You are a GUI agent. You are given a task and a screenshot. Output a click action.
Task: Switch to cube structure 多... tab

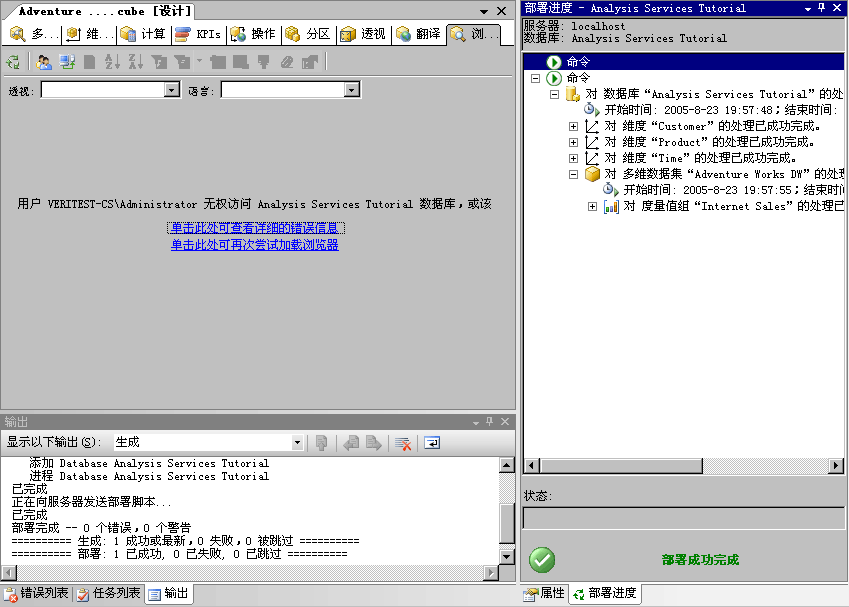34,34
